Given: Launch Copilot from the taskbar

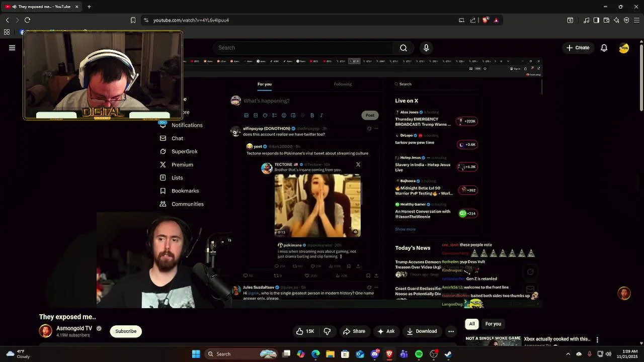Looking at the screenshot, I should click(x=301, y=354).
